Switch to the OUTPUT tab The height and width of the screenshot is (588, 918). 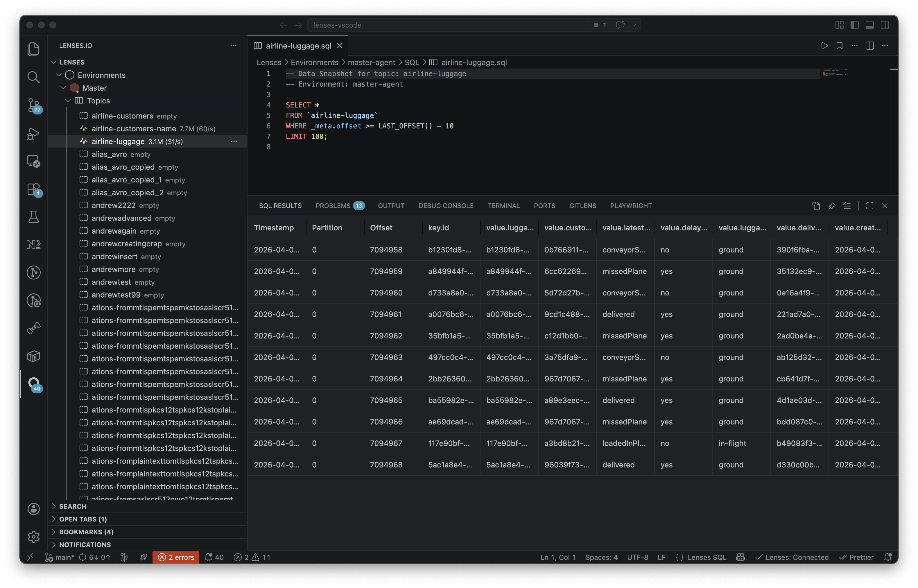(x=391, y=206)
